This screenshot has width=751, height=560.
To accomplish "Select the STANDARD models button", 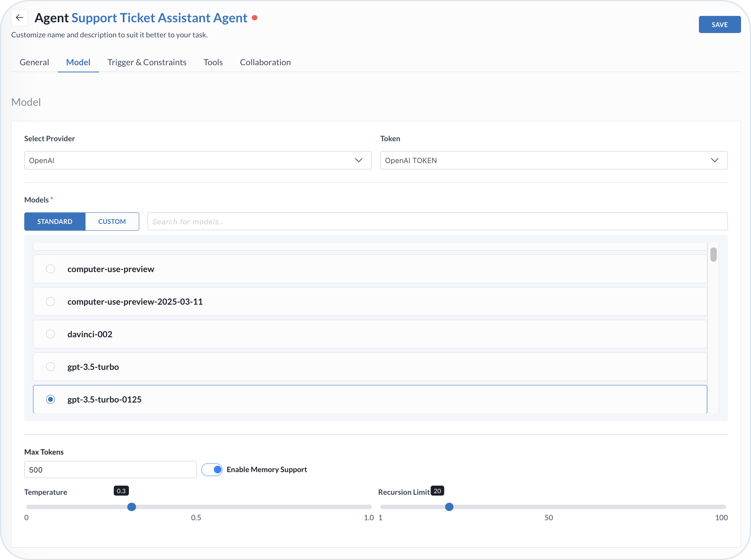I will click(x=55, y=222).
